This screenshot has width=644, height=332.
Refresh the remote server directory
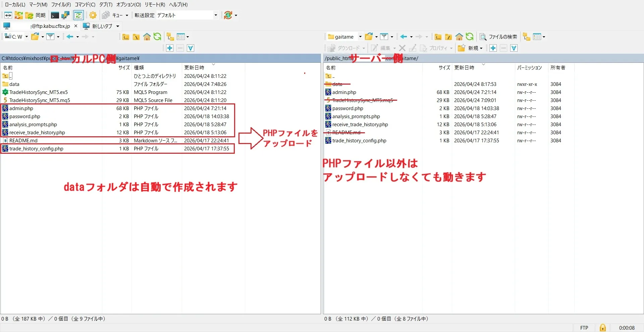(x=470, y=37)
